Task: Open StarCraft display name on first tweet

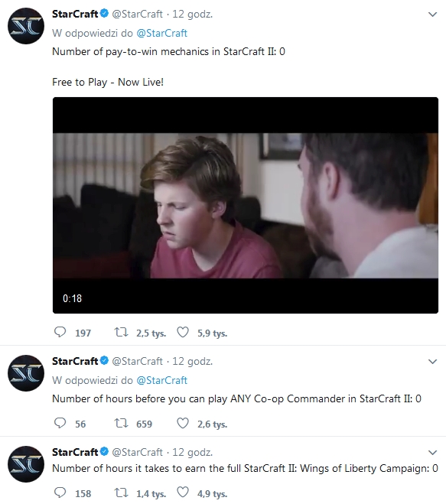Action: click(75, 14)
